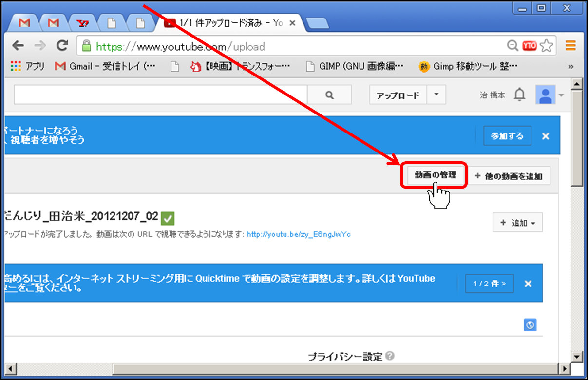Click the Privacy settings help question mark
Image resolution: width=588 pixels, height=380 pixels.
[390, 356]
